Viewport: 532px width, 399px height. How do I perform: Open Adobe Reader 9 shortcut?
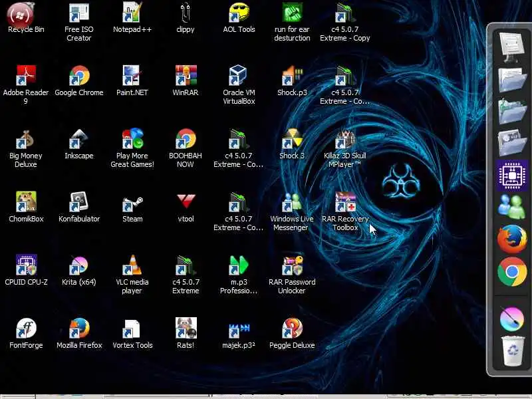pos(26,75)
